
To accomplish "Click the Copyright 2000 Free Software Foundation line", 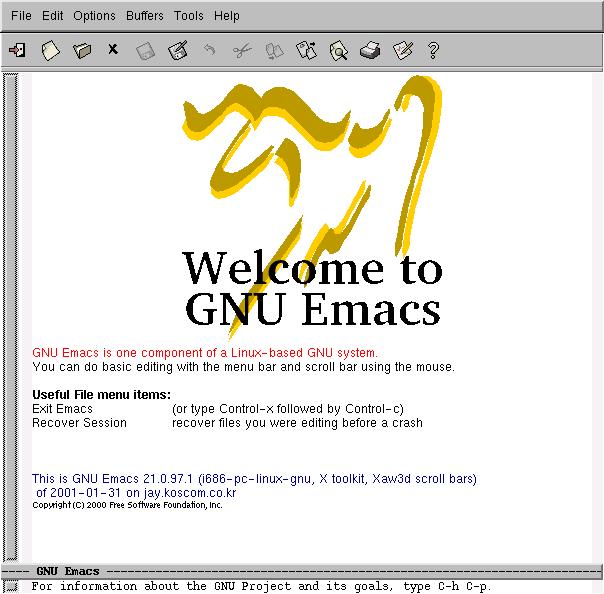I will click(128, 505).
